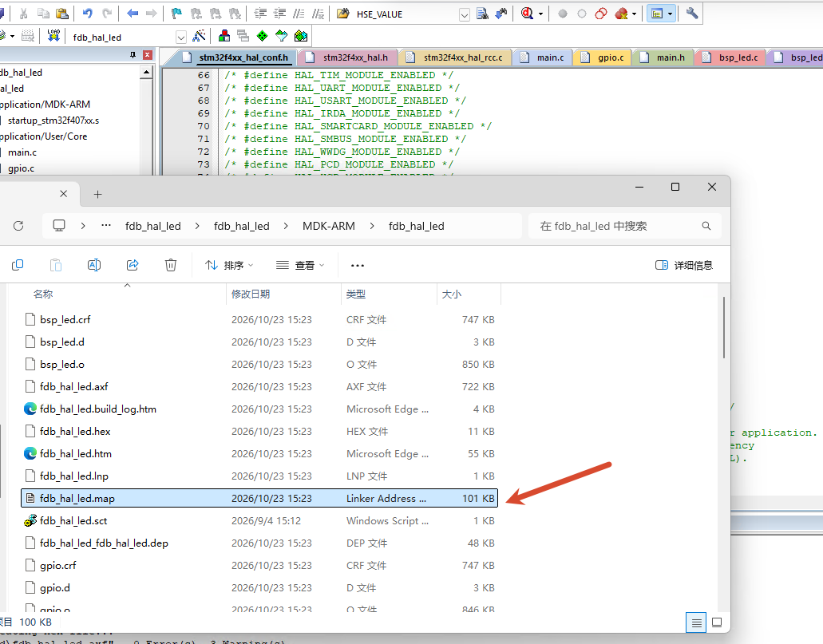Click the Paste icon in Keil toolbar
Viewport: 823px width, 644px height.
coord(62,14)
